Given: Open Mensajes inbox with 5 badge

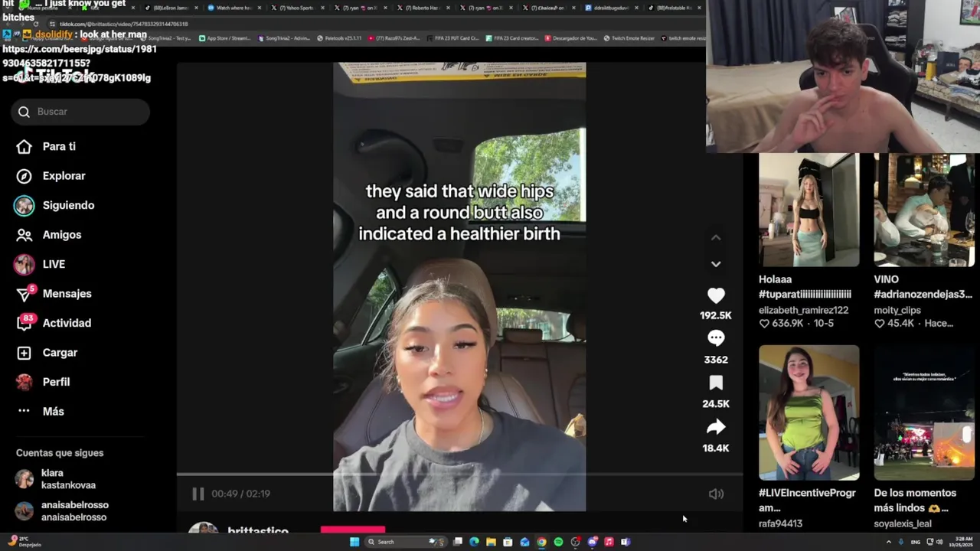Looking at the screenshot, I should tap(54, 294).
